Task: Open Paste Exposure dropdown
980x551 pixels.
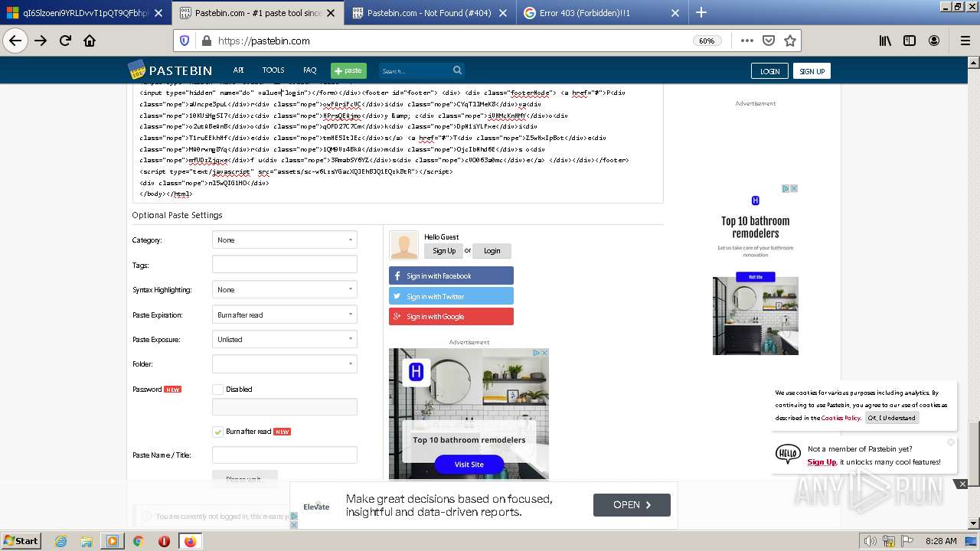Action: (285, 339)
